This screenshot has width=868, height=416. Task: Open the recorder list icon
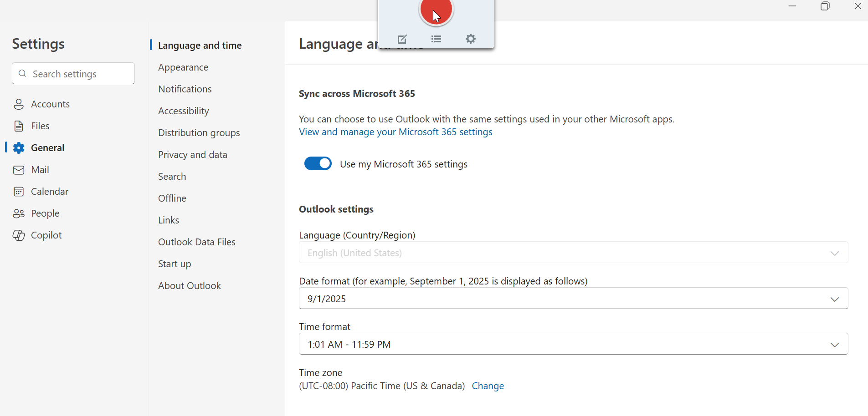[x=436, y=39]
